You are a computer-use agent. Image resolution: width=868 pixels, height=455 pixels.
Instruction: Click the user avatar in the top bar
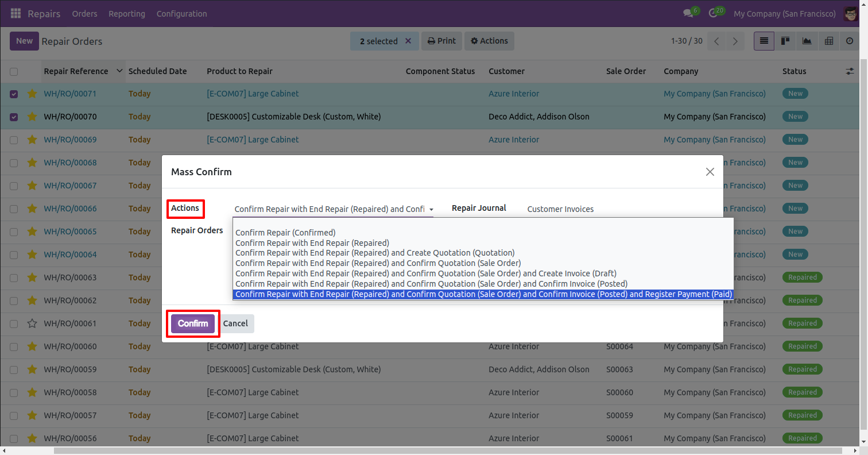coord(850,13)
